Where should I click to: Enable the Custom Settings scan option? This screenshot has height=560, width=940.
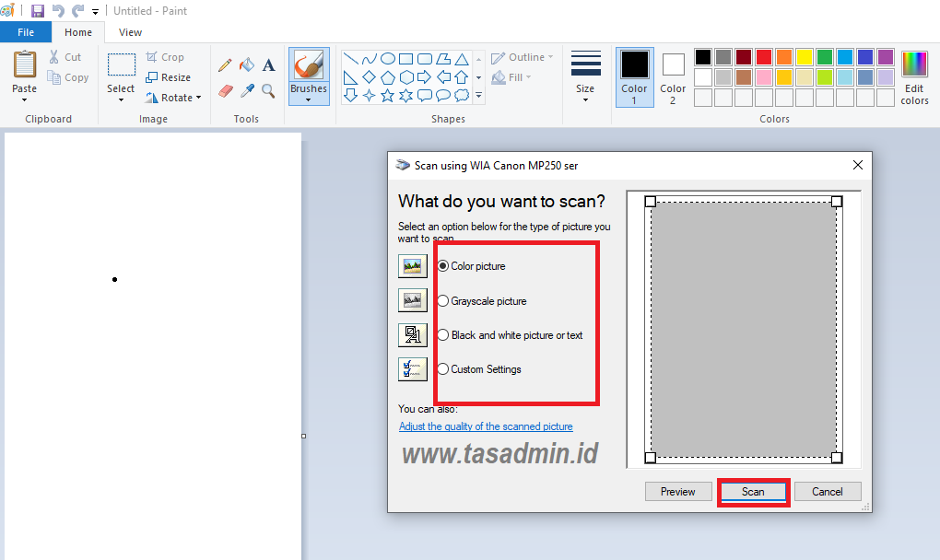click(x=443, y=368)
